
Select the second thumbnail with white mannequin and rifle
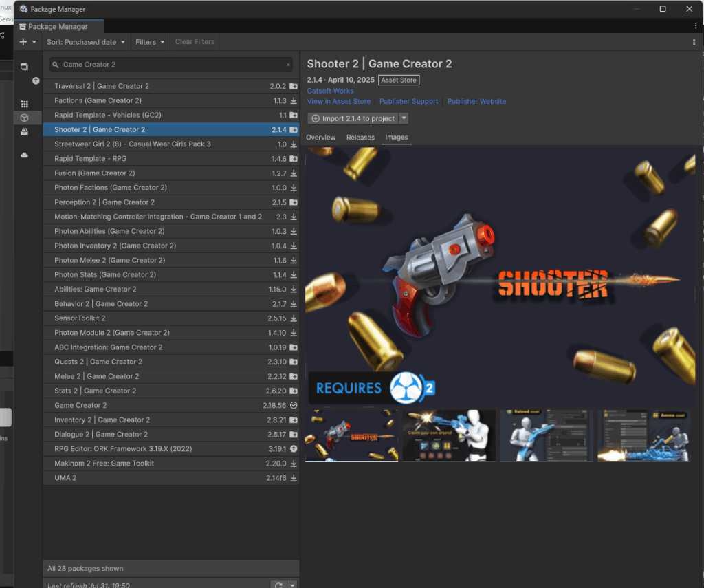tap(449, 435)
